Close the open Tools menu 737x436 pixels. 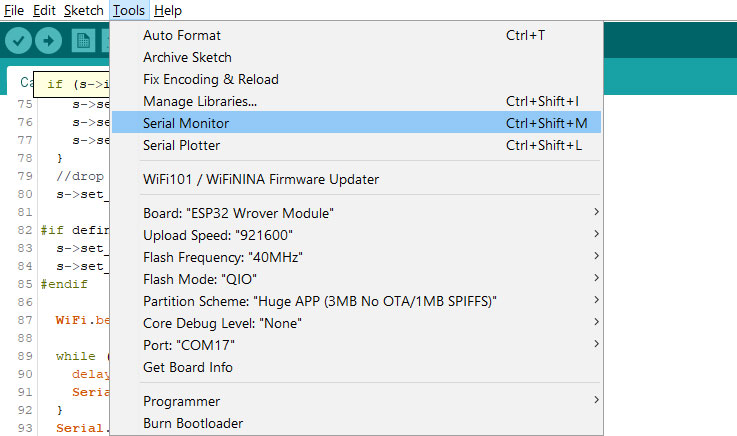(x=129, y=10)
